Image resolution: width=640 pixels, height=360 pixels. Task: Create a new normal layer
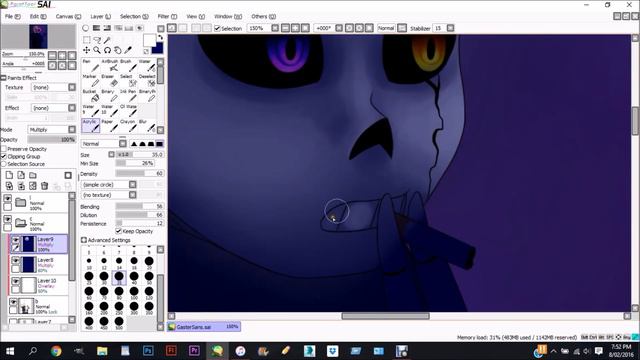[x=9, y=175]
